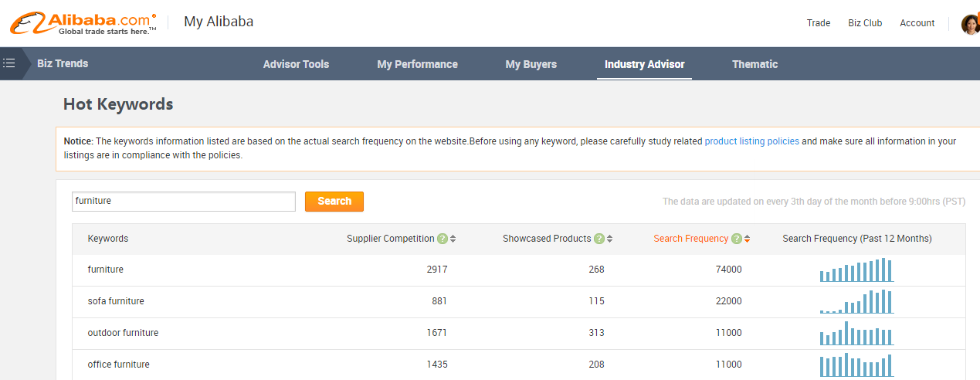This screenshot has width=980, height=380.
Task: Sort by Showcased Products arrows
Action: click(610, 239)
